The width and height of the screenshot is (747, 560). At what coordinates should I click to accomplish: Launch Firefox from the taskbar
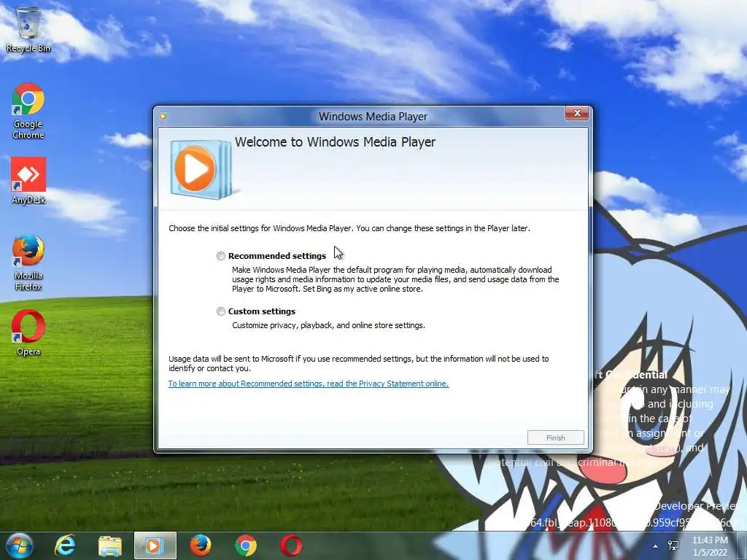tap(201, 545)
